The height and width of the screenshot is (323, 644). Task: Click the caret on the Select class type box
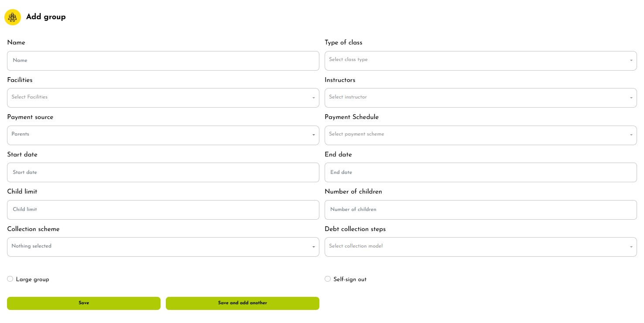click(631, 61)
